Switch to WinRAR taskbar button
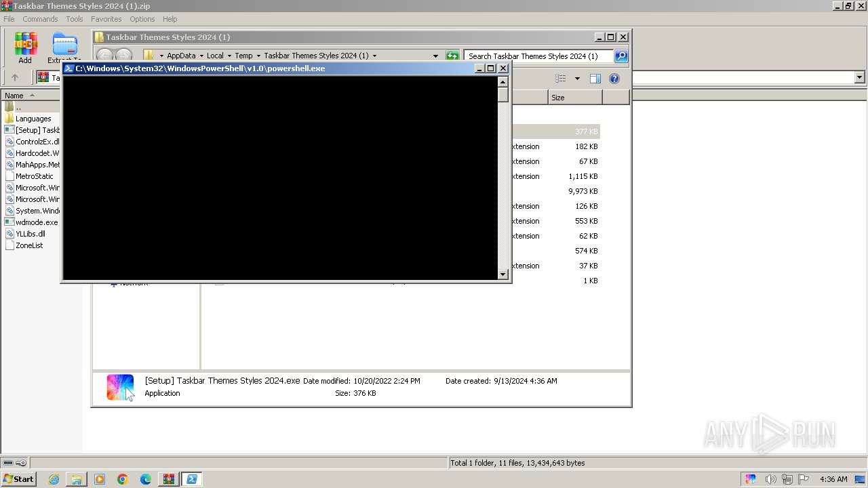868x488 pixels. (x=168, y=479)
